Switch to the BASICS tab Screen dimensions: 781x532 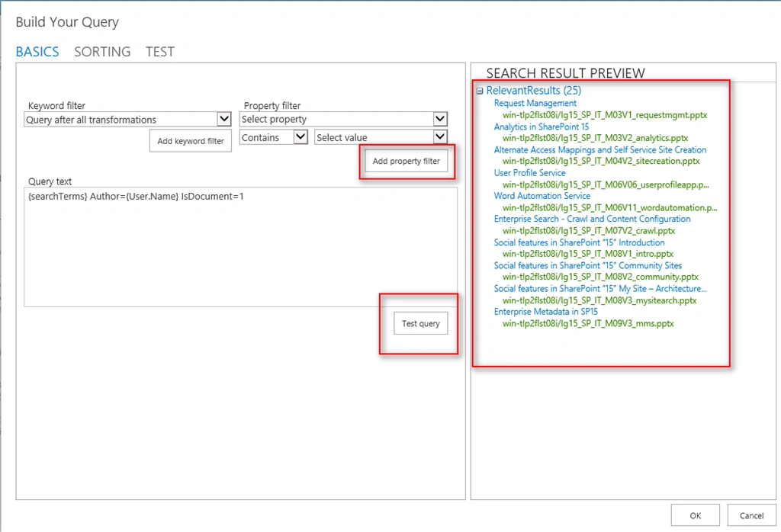tap(37, 52)
